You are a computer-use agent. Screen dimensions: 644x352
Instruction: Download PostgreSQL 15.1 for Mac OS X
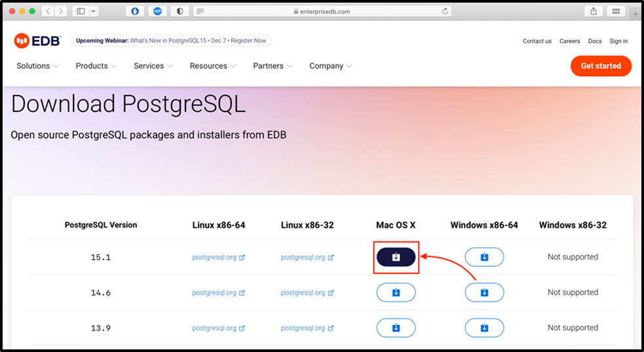396,258
